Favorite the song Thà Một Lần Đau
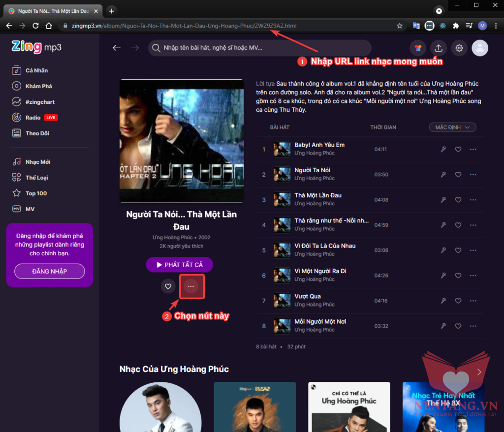 click(x=458, y=200)
